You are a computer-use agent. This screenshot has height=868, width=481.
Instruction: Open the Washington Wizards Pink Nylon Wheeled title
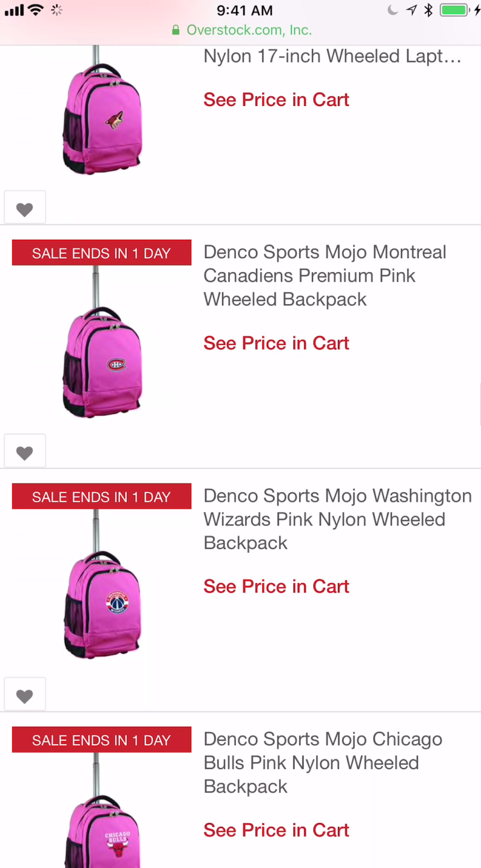coord(337,519)
